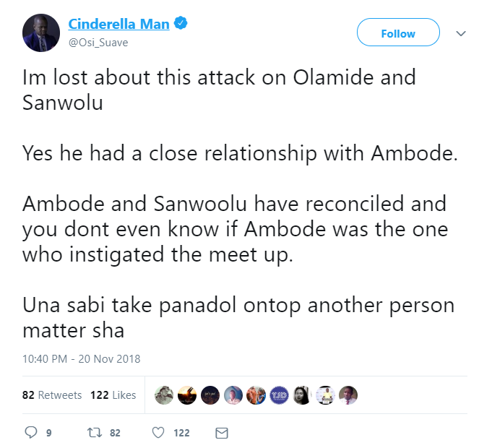Open the 10:40 PM - 20 Nov 2018 timestamp
The image size is (492, 448).
tap(82, 358)
